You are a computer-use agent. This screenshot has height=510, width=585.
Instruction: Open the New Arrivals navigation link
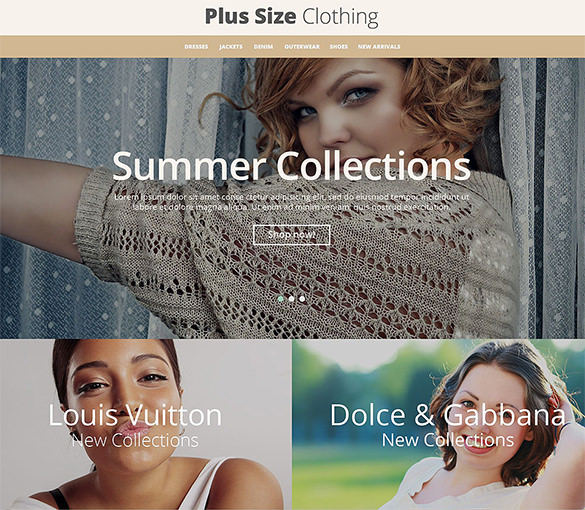tap(379, 47)
